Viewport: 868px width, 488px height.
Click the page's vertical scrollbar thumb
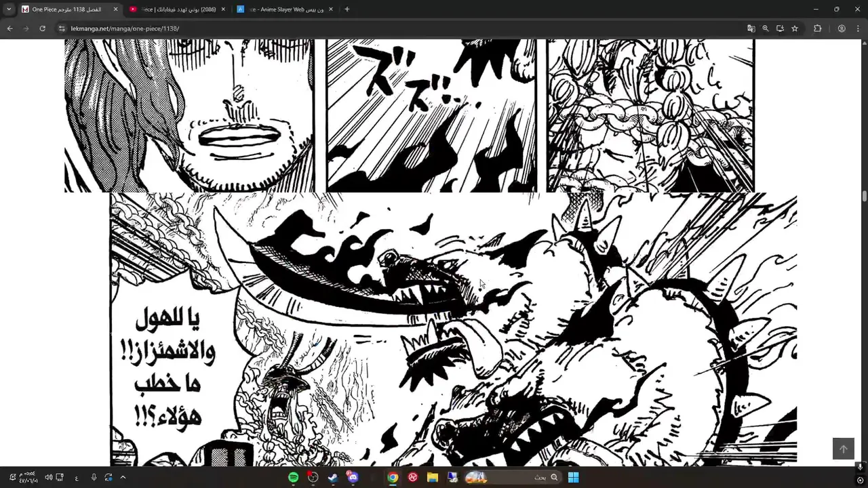point(865,196)
